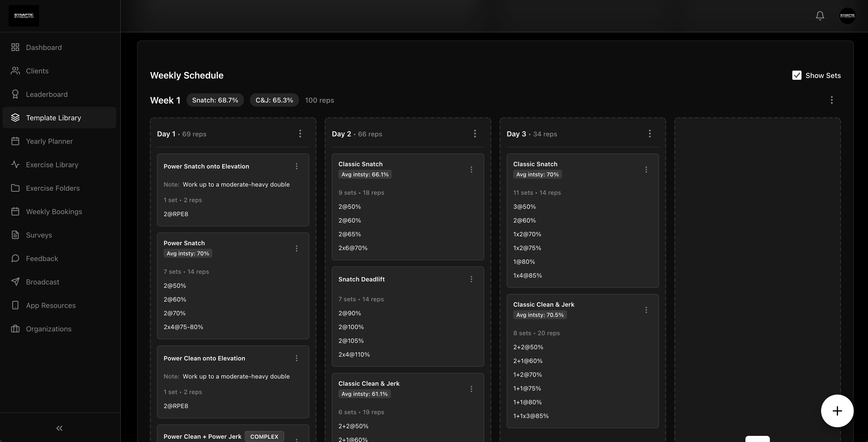Click the profile avatar in the top right

click(848, 16)
